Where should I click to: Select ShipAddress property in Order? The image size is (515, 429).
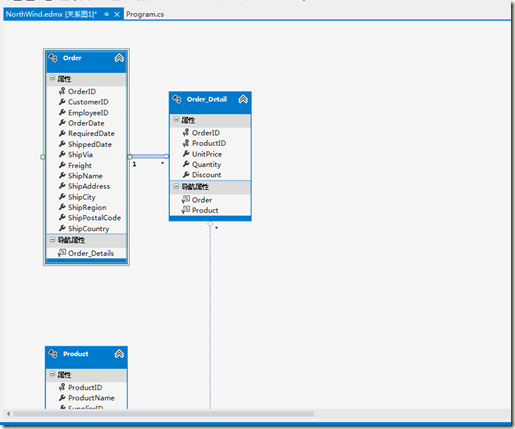(89, 186)
